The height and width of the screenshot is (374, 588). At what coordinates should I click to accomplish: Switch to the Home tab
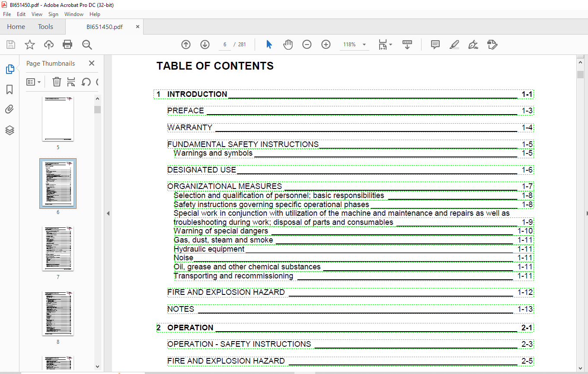pos(16,27)
